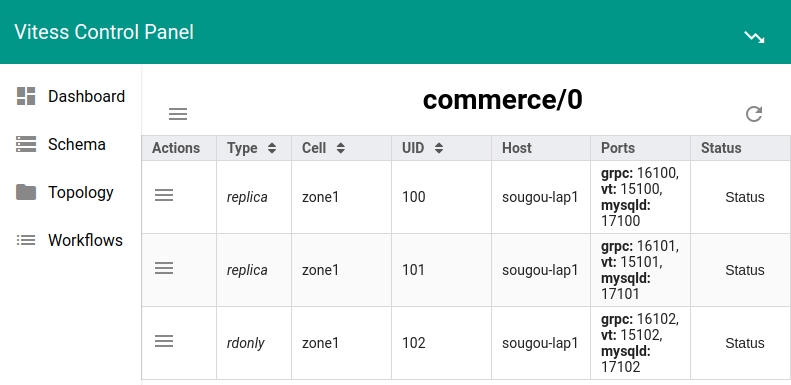The width and height of the screenshot is (791, 385).
Task: Open the shard actions hamburger menu
Action: [x=178, y=114]
